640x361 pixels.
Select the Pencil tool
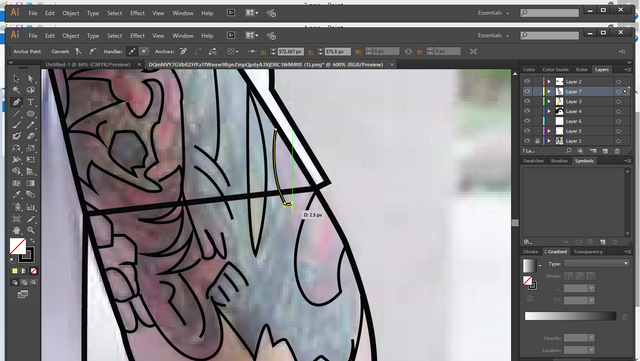click(31, 125)
